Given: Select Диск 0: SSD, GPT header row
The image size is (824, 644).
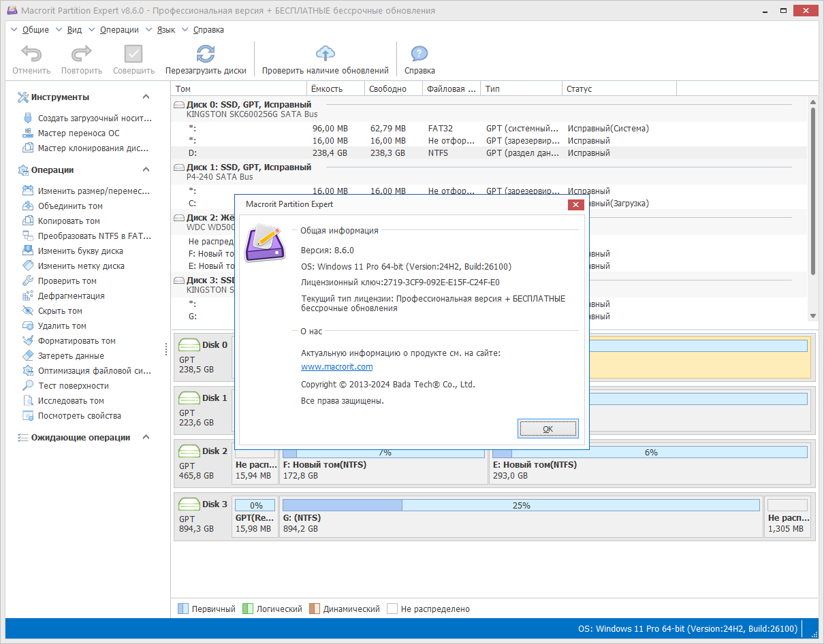Looking at the screenshot, I should (489, 110).
